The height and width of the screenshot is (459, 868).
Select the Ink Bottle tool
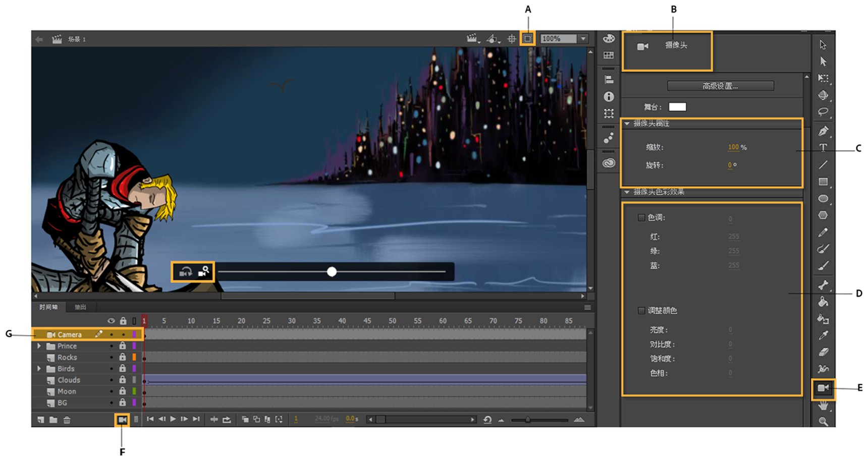[823, 319]
